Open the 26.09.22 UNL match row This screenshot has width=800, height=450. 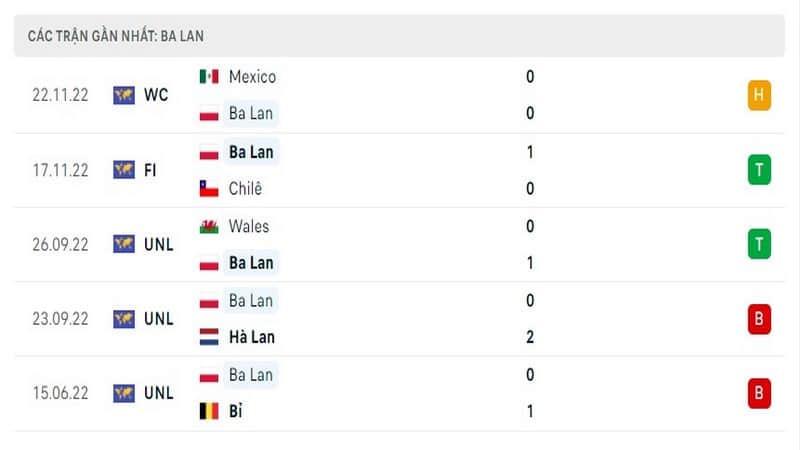click(399, 244)
